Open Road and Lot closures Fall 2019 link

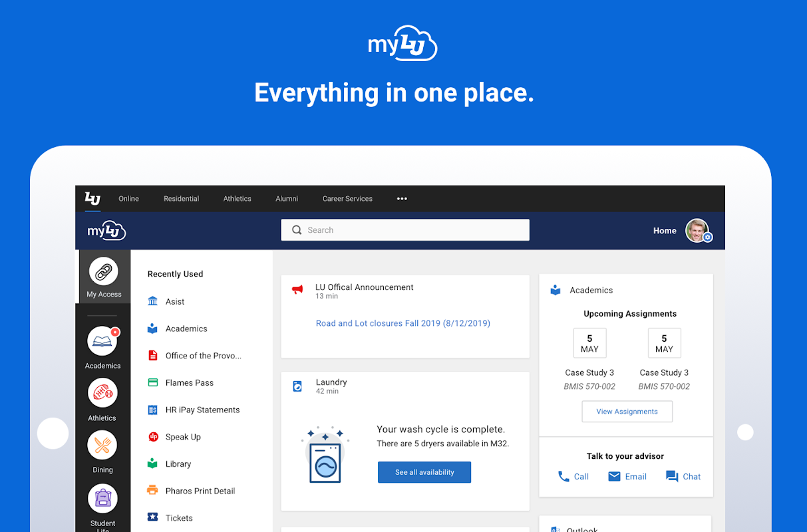tap(403, 323)
